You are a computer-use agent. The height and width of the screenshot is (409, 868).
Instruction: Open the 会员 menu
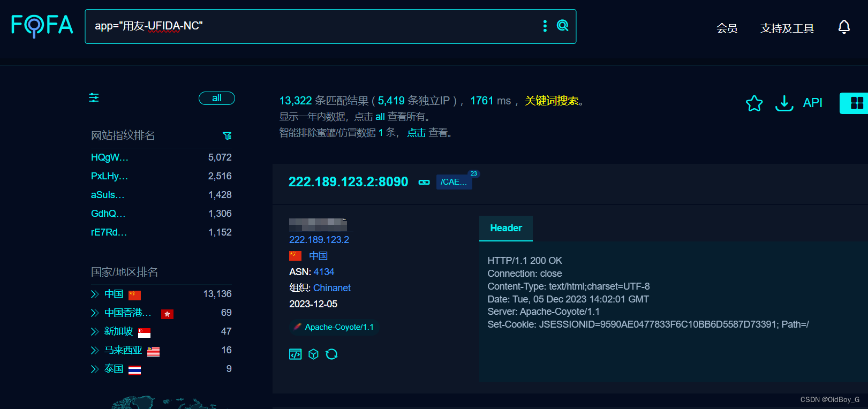[x=727, y=28]
